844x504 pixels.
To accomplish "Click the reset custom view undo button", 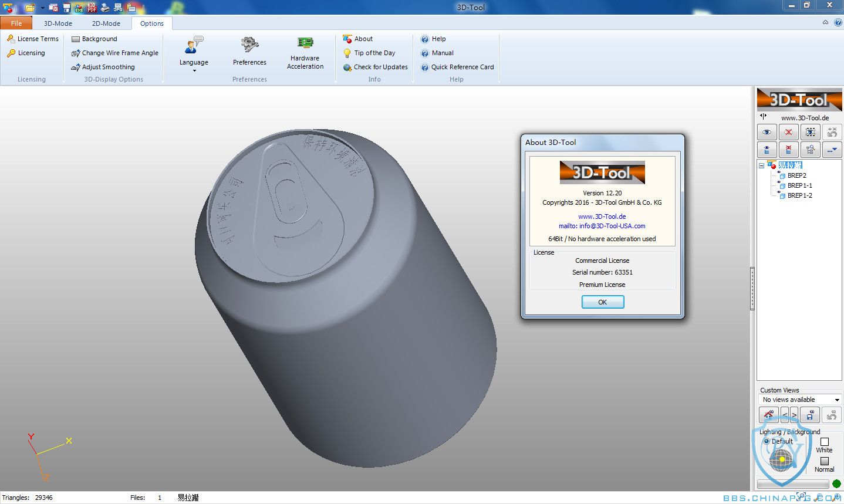I will (x=832, y=415).
